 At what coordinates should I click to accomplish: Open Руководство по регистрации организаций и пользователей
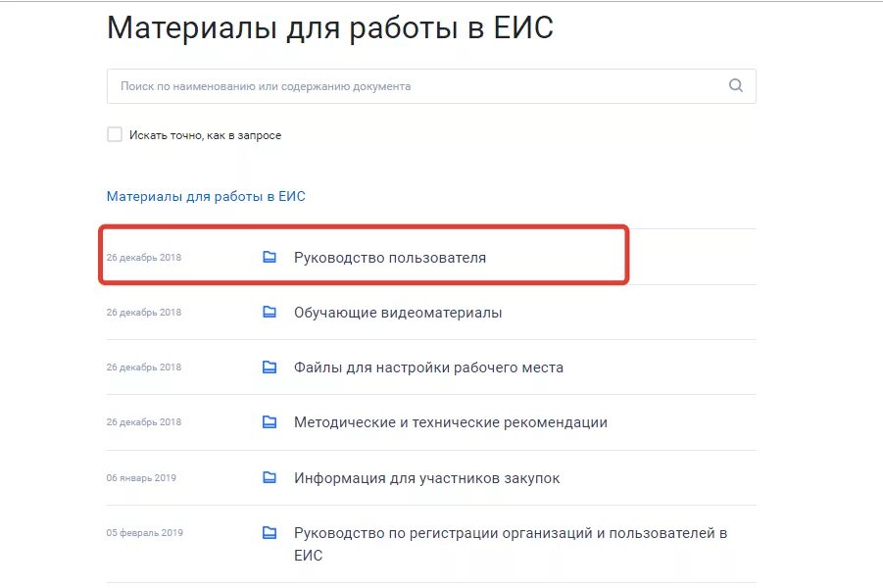511,544
